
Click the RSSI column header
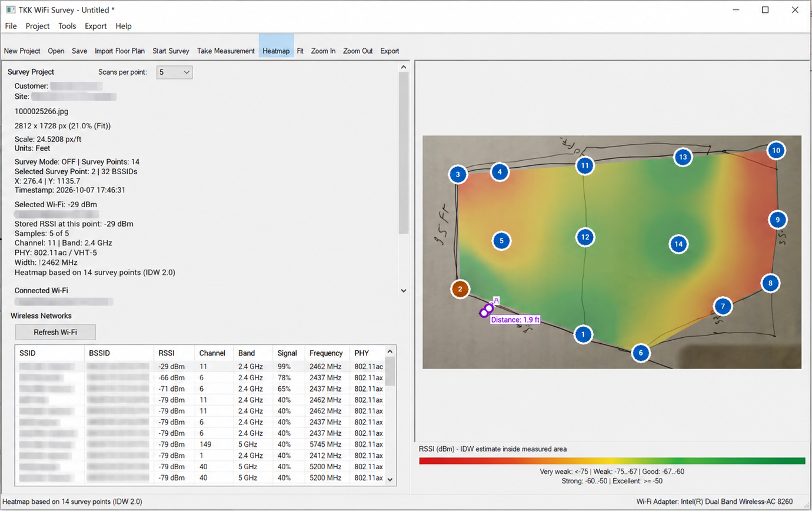pos(174,353)
